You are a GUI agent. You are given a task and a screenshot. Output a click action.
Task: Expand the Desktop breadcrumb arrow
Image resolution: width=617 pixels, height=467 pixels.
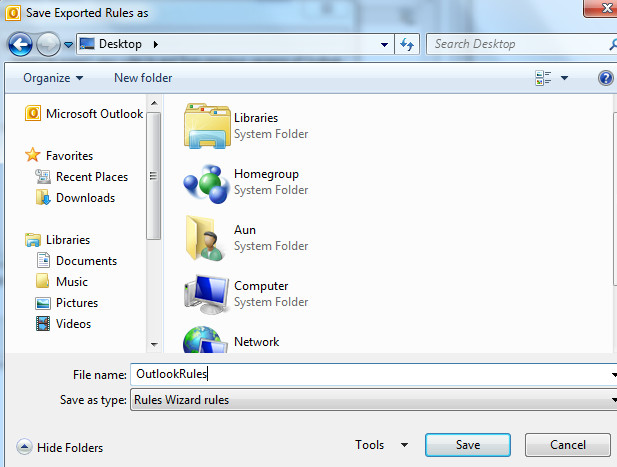156,44
